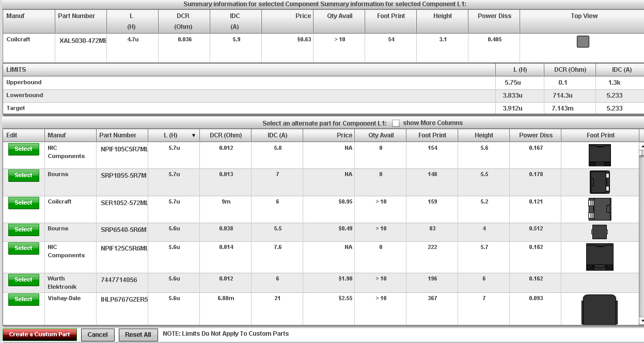This screenshot has height=343, width=644.
Task: Sort alternate parts list by Height column
Action: point(484,135)
